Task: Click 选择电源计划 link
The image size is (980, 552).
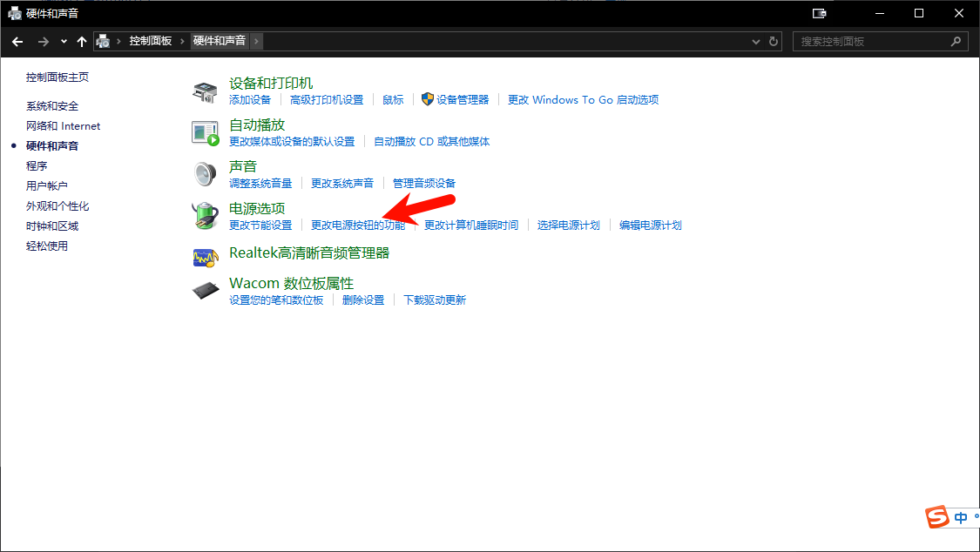Action: point(569,226)
